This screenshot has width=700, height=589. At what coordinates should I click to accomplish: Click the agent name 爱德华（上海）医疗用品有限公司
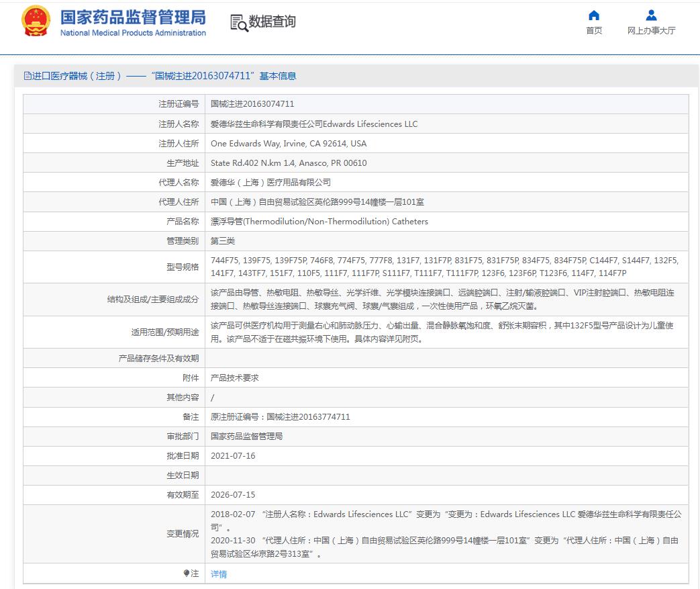coord(270,182)
